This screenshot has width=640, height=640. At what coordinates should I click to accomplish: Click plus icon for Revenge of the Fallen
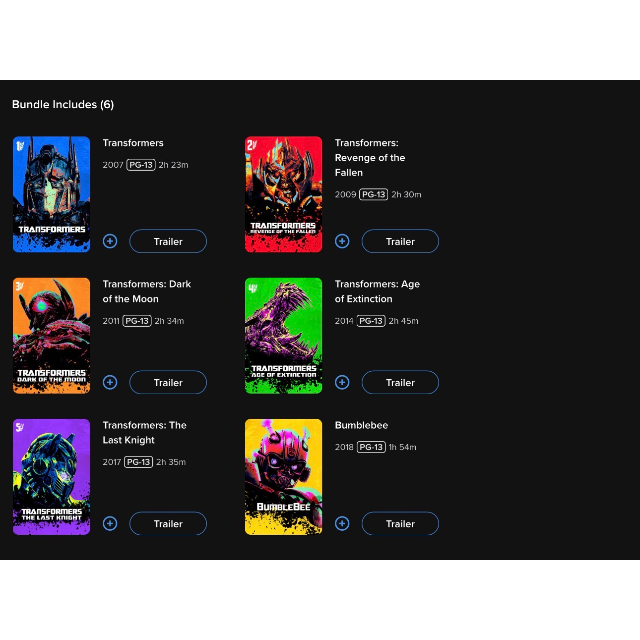pyautogui.click(x=342, y=241)
